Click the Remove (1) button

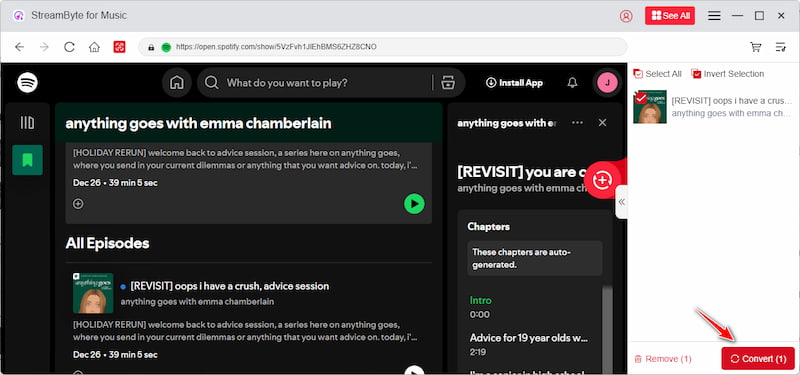pos(663,359)
